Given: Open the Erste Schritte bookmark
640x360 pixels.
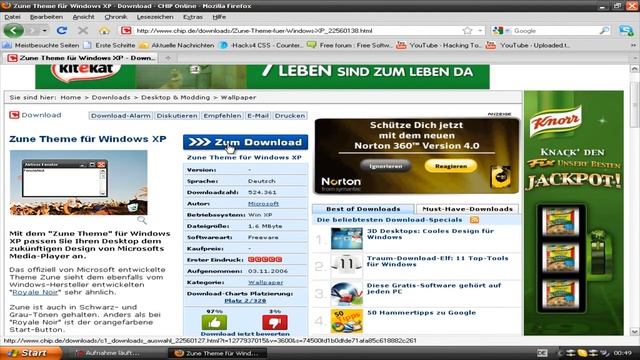Looking at the screenshot, I should tap(109, 45).
